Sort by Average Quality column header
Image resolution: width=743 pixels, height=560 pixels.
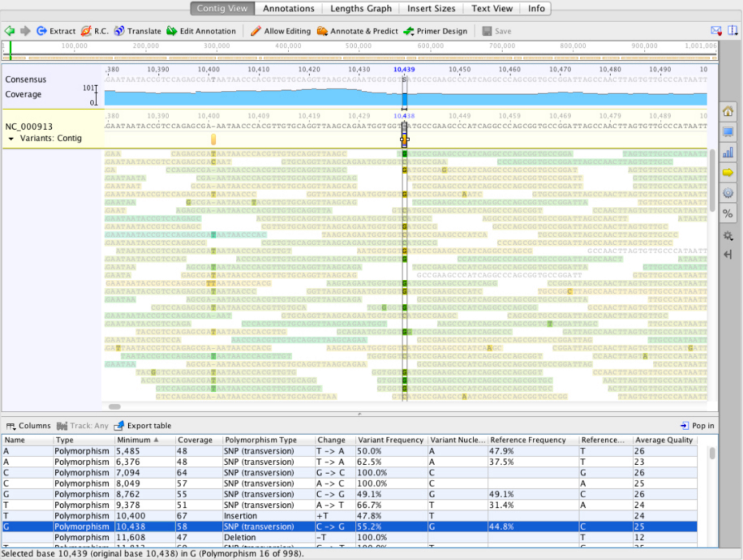click(665, 440)
